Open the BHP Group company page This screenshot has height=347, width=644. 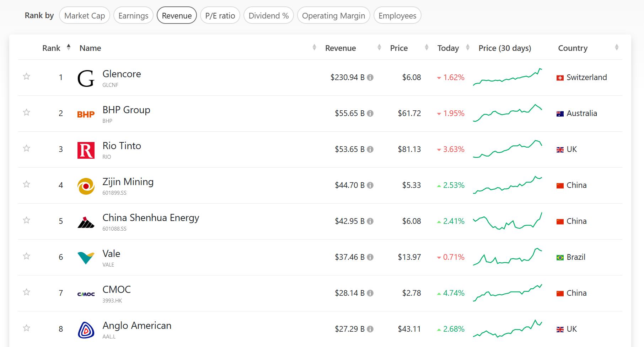(126, 110)
